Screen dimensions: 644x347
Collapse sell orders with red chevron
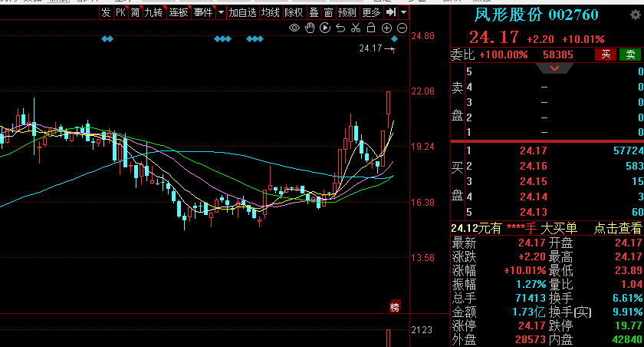pos(554,68)
